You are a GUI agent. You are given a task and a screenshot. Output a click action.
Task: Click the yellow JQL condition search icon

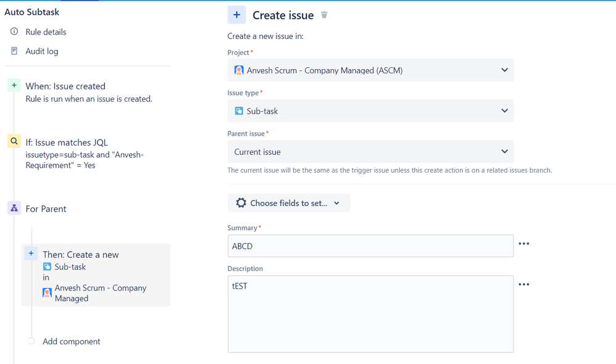14,142
